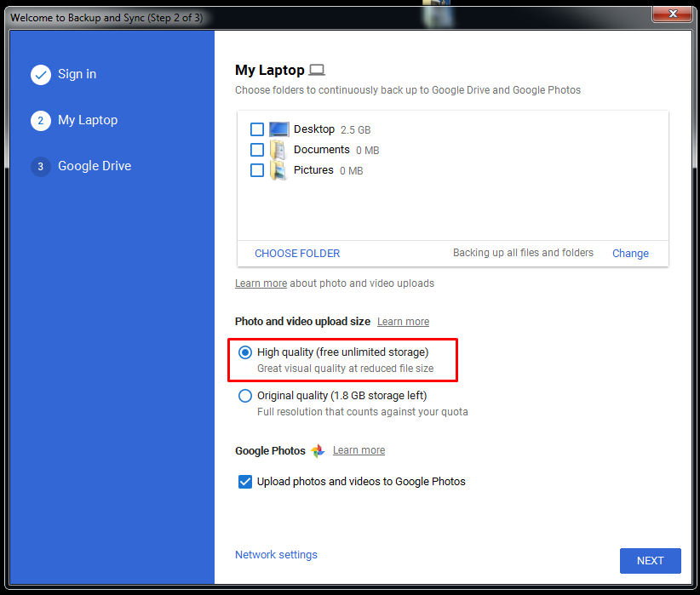700x595 pixels.
Task: Click the NEXT button
Action: [651, 561]
